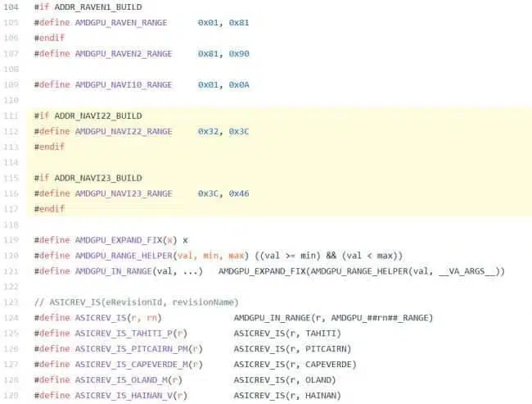
Task: Select line number 109
Action: (x=11, y=84)
